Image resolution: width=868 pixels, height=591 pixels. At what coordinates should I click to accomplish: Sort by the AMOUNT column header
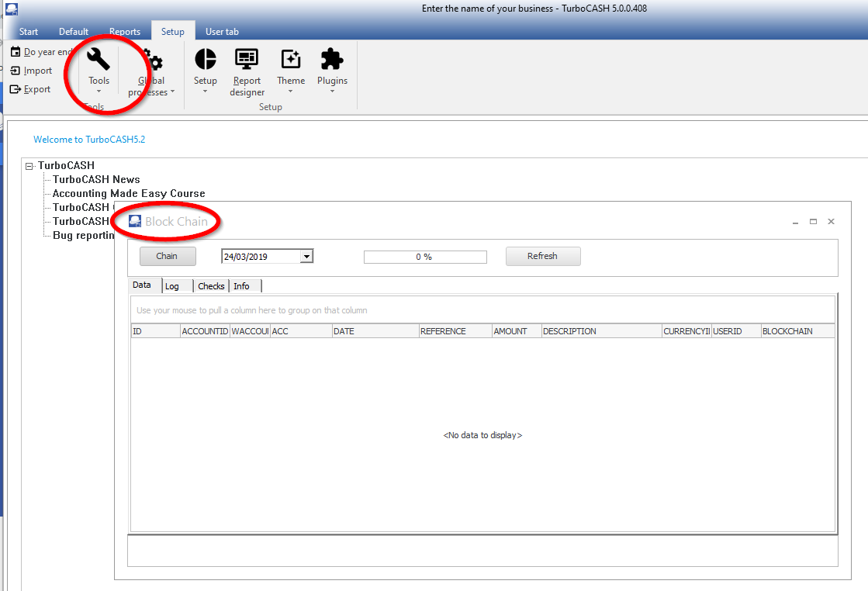click(510, 331)
